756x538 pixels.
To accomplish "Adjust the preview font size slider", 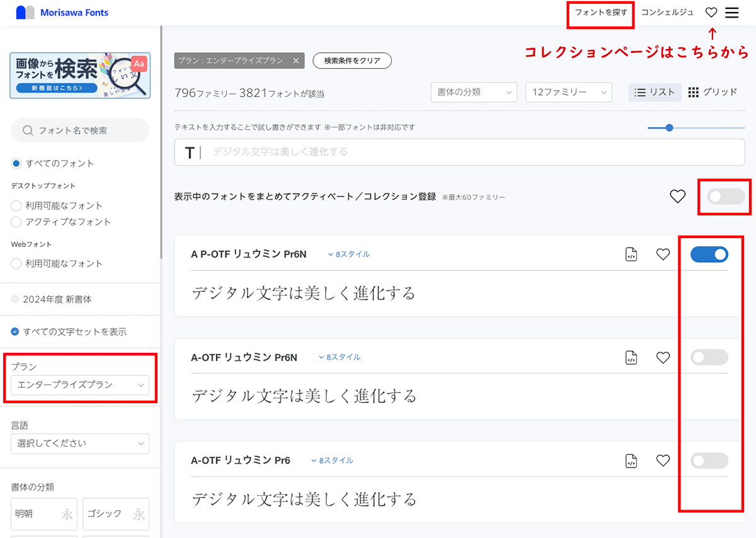I will [669, 128].
